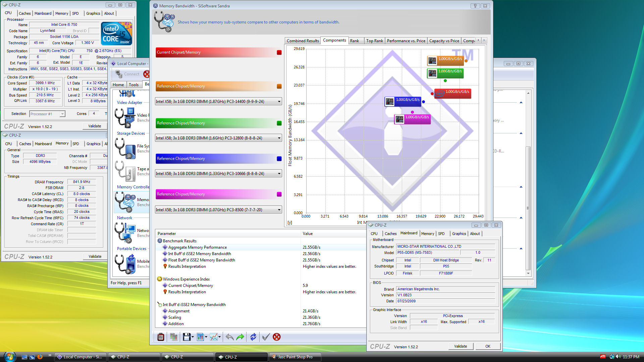644x362 pixels.
Task: Click the ATI tray icon
Action: click(x=603, y=357)
